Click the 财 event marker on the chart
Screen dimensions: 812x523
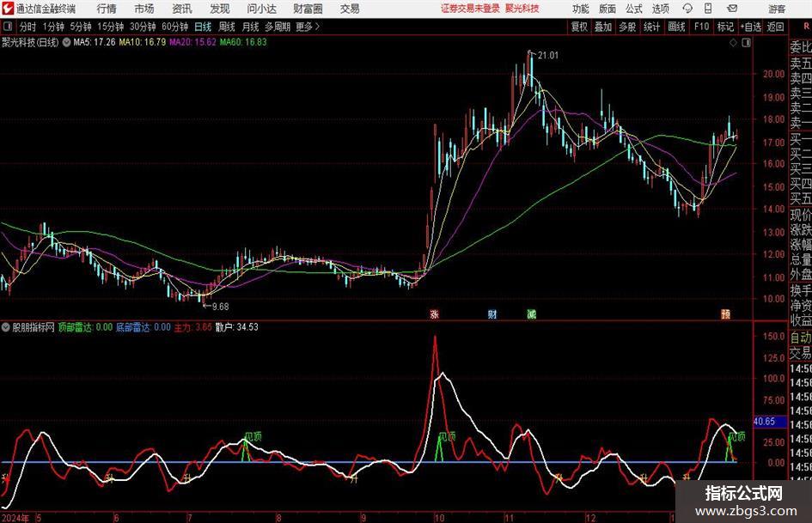click(x=492, y=313)
